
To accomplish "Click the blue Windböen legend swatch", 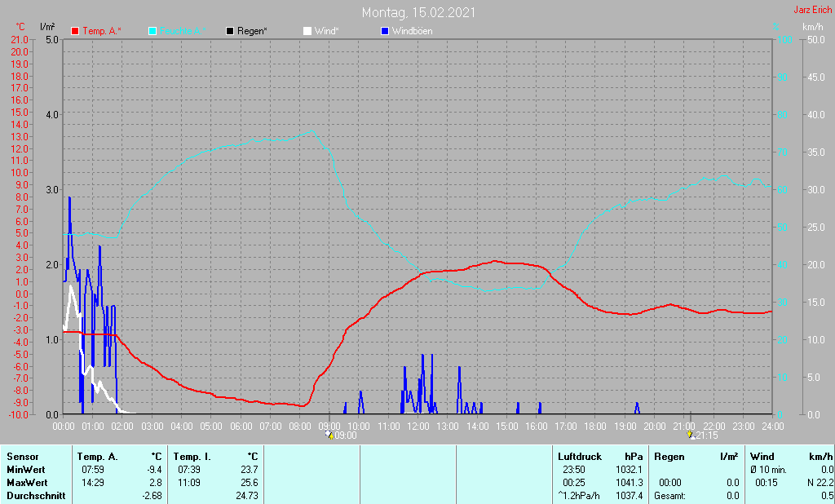I will [x=385, y=32].
